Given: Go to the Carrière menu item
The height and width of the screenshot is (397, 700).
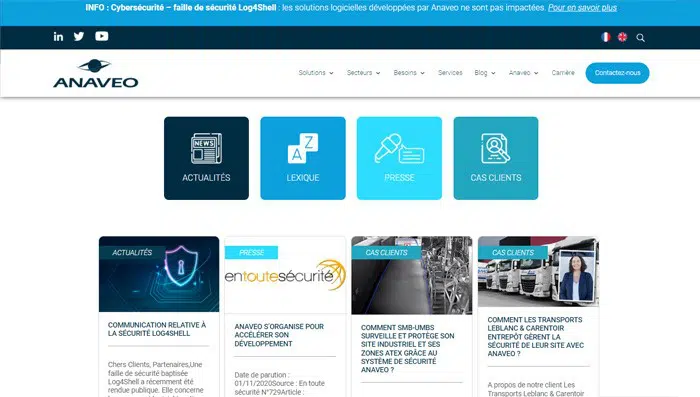Looking at the screenshot, I should pyautogui.click(x=563, y=73).
